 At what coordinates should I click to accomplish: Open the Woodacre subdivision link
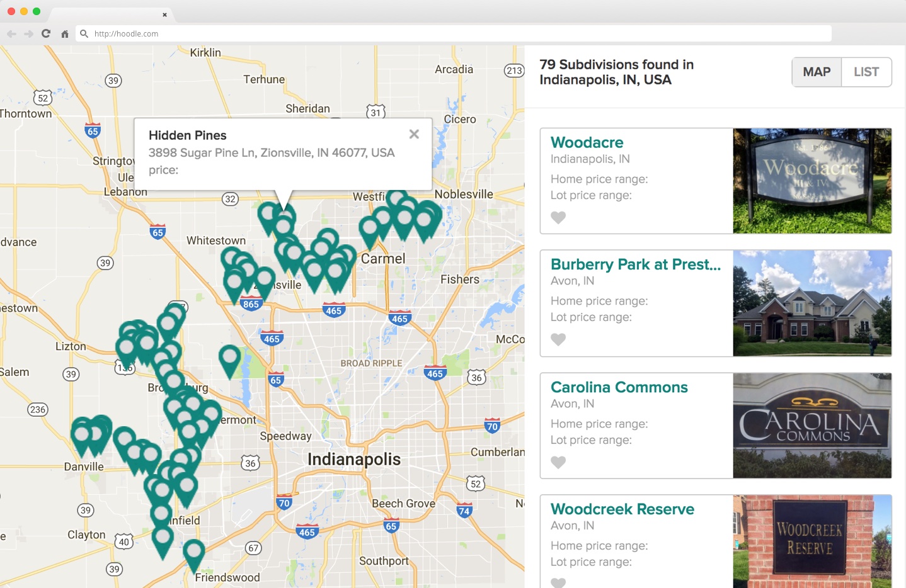[587, 143]
